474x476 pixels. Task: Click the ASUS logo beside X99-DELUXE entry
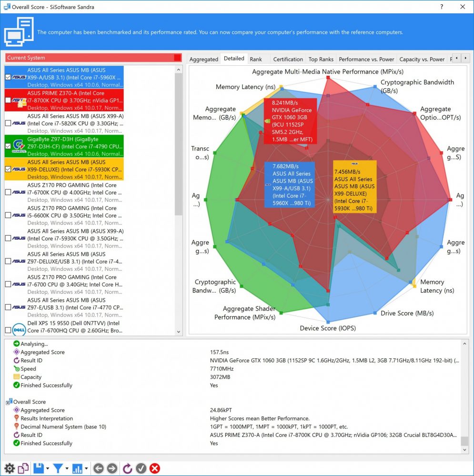click(19, 169)
